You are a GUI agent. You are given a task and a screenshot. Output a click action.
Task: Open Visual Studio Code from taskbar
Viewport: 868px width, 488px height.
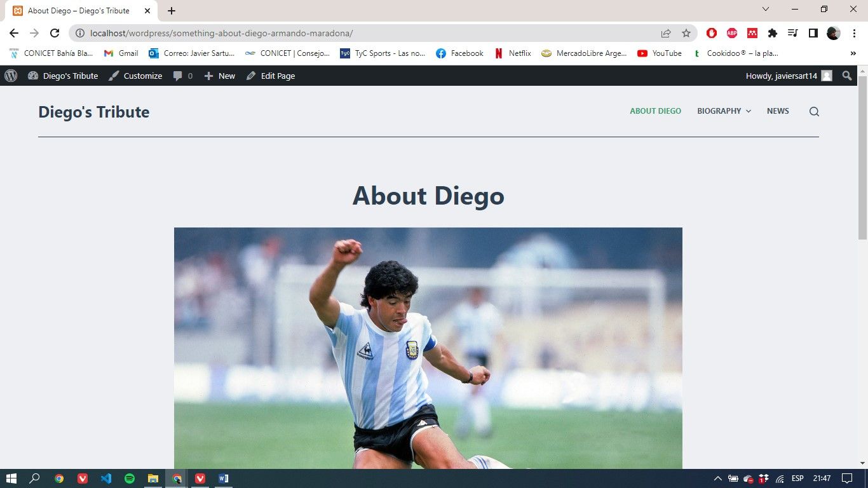[106, 478]
